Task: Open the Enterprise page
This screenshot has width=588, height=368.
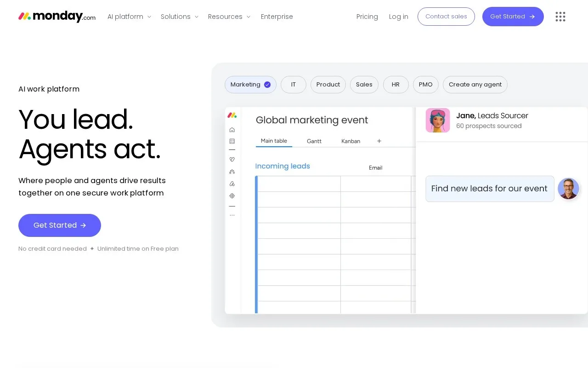Action: point(277,17)
